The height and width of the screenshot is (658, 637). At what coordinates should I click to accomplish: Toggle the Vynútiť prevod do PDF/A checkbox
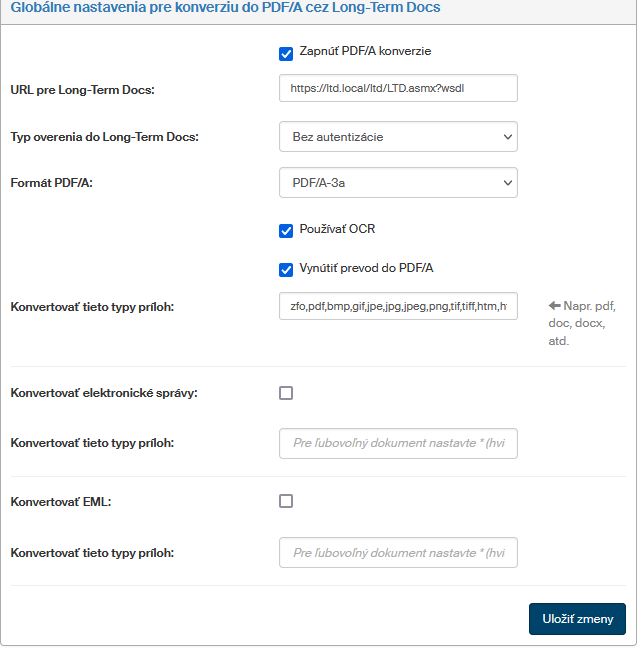286,270
